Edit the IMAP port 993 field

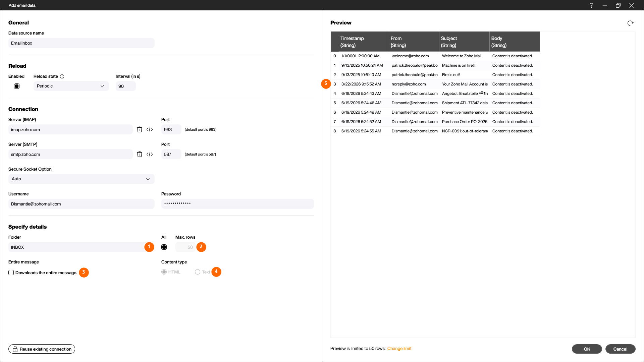click(x=171, y=129)
